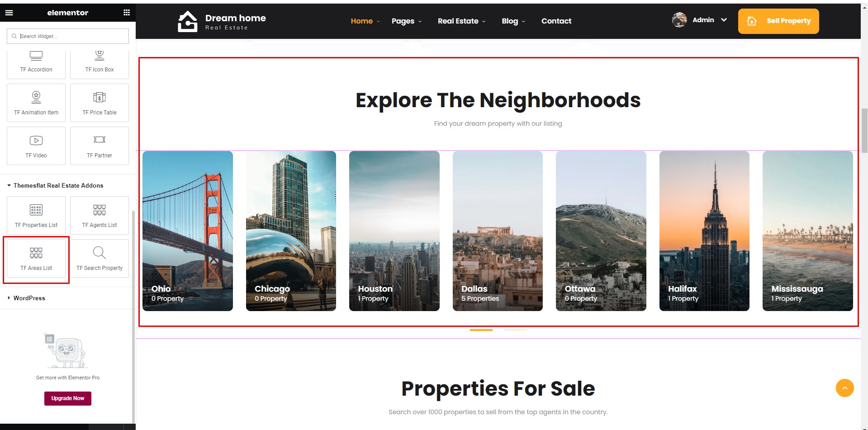
Task: Open the widgets grid icon in Elementor header
Action: (x=127, y=13)
